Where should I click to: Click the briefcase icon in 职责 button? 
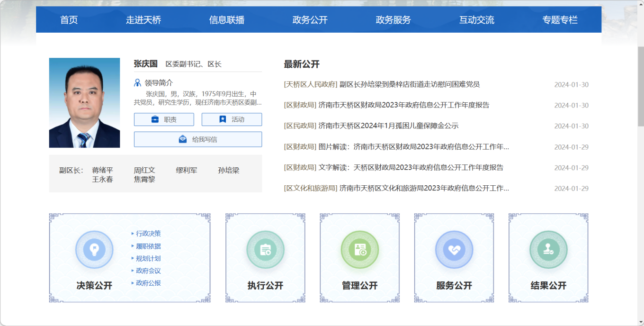click(x=155, y=119)
